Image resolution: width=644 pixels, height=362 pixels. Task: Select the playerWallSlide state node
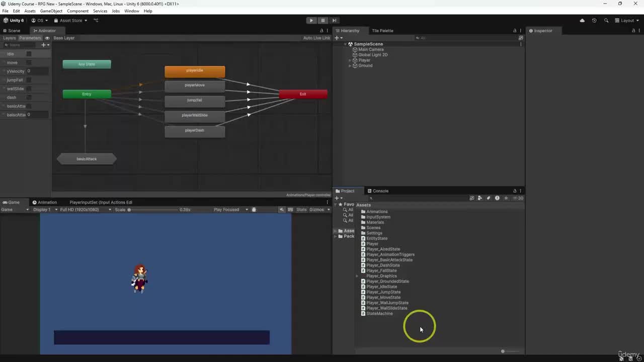(x=195, y=116)
